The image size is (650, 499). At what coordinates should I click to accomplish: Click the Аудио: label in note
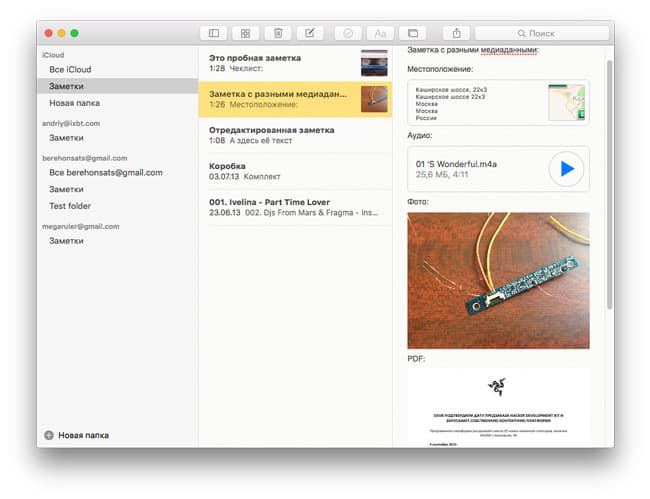pos(420,136)
